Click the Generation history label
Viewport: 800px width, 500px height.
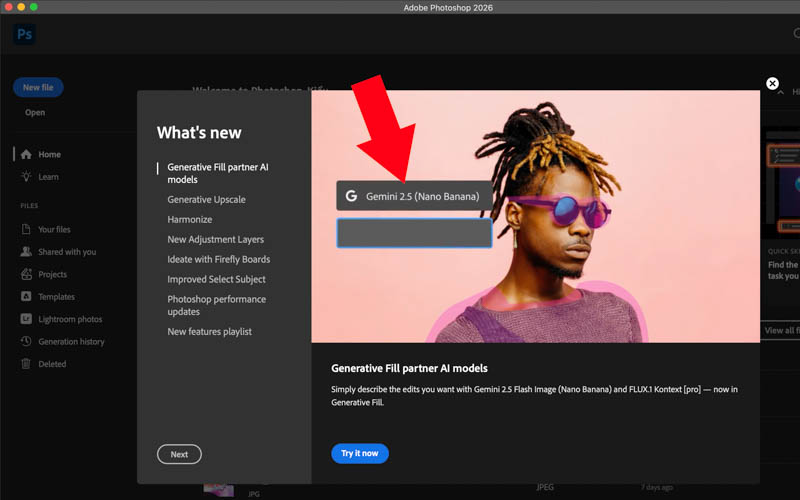tap(71, 341)
